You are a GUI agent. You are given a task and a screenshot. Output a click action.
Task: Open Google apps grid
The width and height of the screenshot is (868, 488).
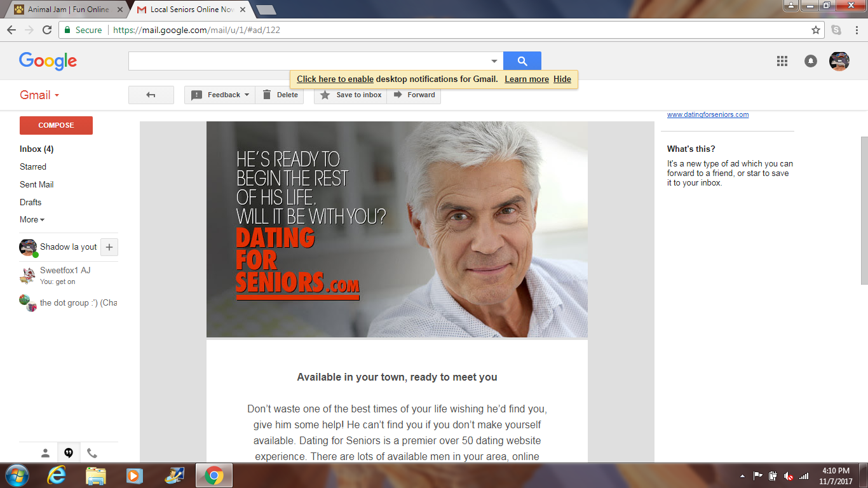[782, 61]
